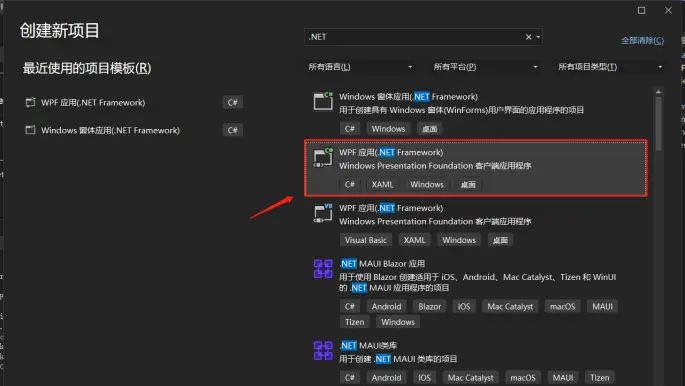Viewport: 685px width, 386px height.
Task: Click recent WPF app template icon
Action: pos(30,103)
